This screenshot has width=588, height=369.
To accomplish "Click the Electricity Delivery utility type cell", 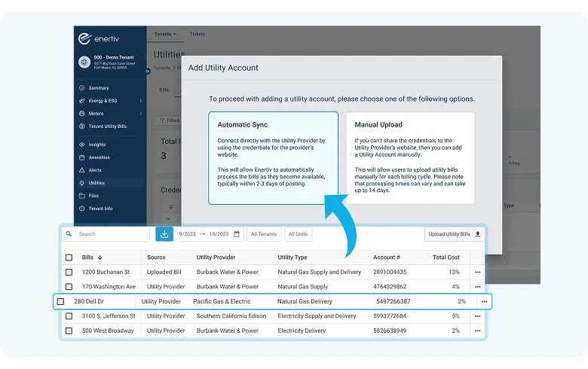I will click(x=302, y=331).
